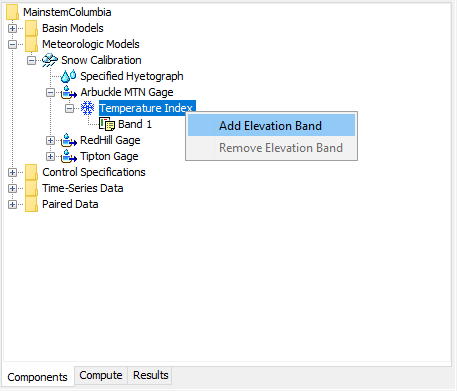
Task: Click the Arbuckle MTN Gage subbasin icon
Action: [x=69, y=92]
